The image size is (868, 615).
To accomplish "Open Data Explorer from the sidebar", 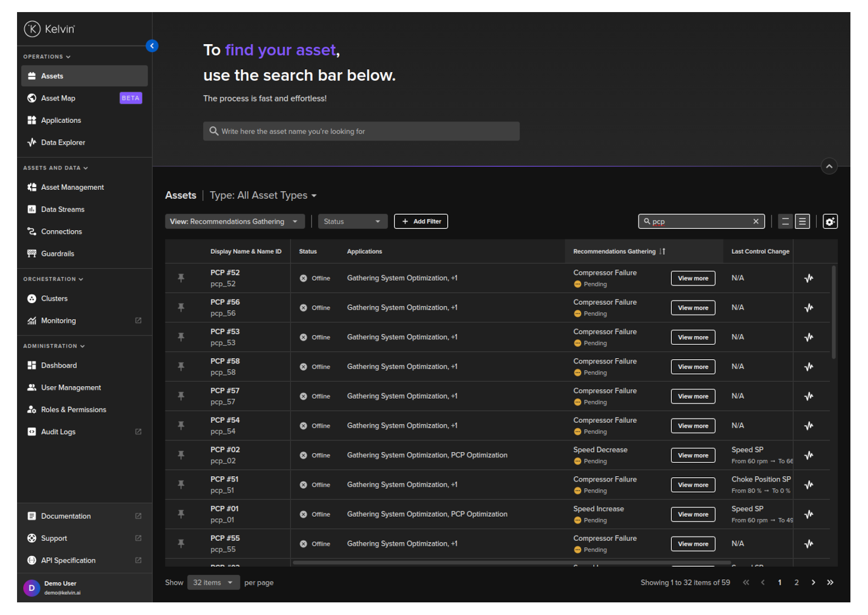I will pyautogui.click(x=63, y=143).
